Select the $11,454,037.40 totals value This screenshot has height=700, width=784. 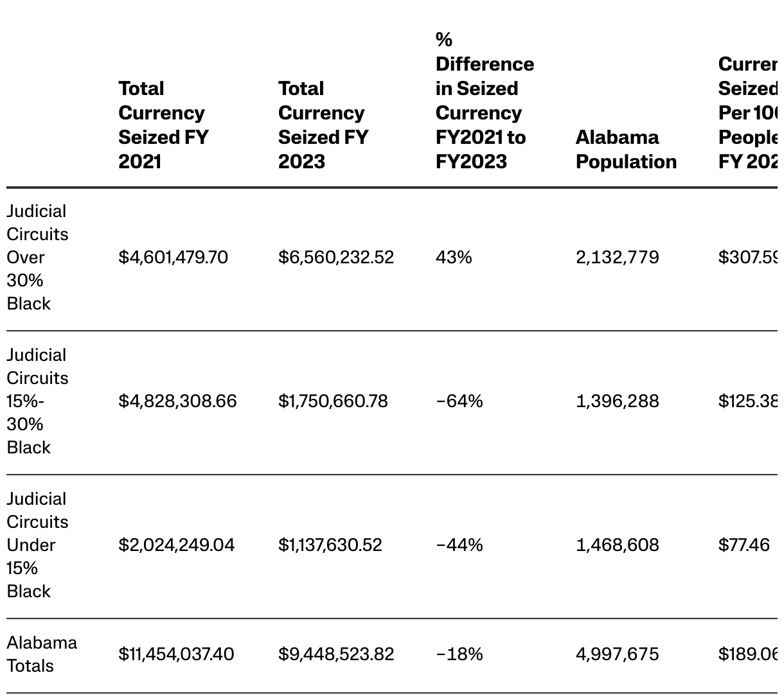pos(176,654)
